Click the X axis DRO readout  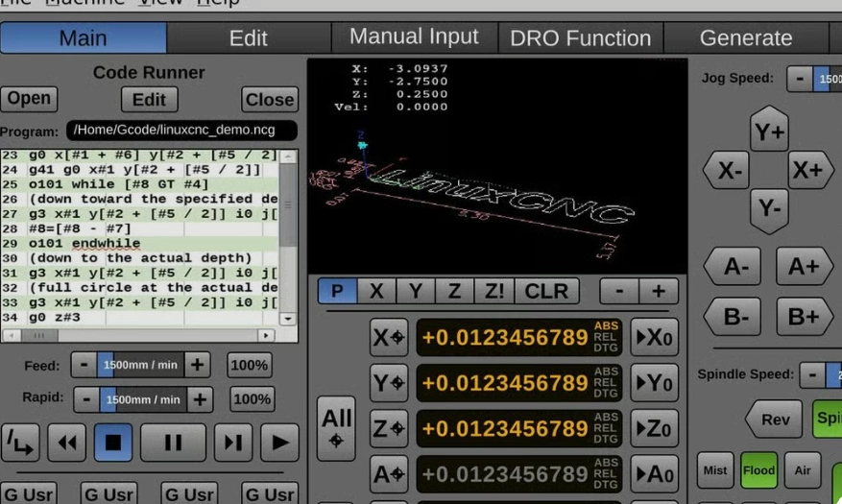tap(519, 338)
